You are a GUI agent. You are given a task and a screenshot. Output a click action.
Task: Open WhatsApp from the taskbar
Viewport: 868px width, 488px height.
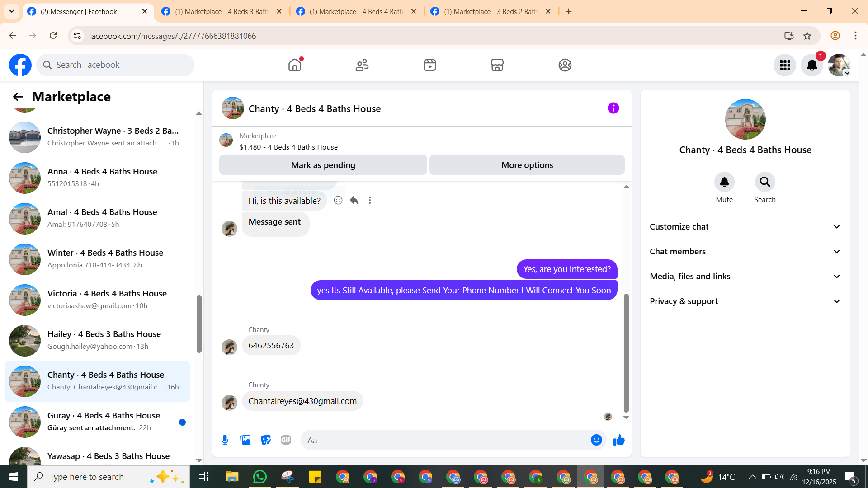tap(260, 477)
